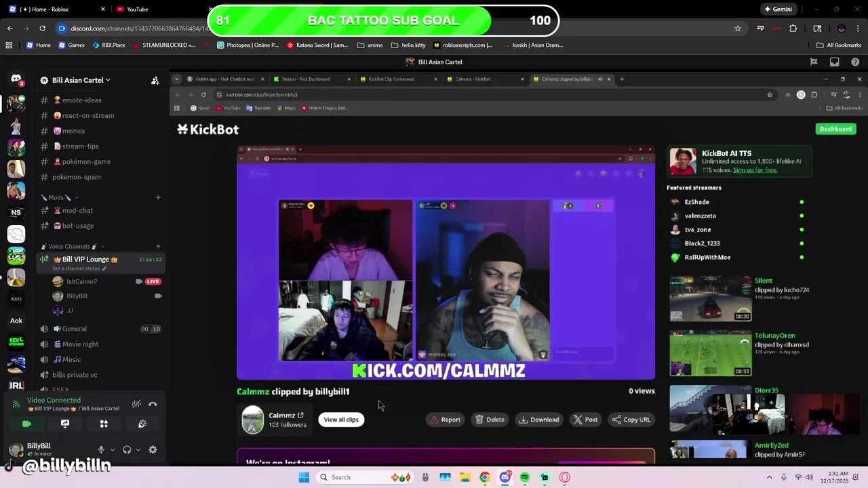The image size is (868, 488).
Task: Open the TolunayOren clip thumbnail
Action: coord(710,353)
